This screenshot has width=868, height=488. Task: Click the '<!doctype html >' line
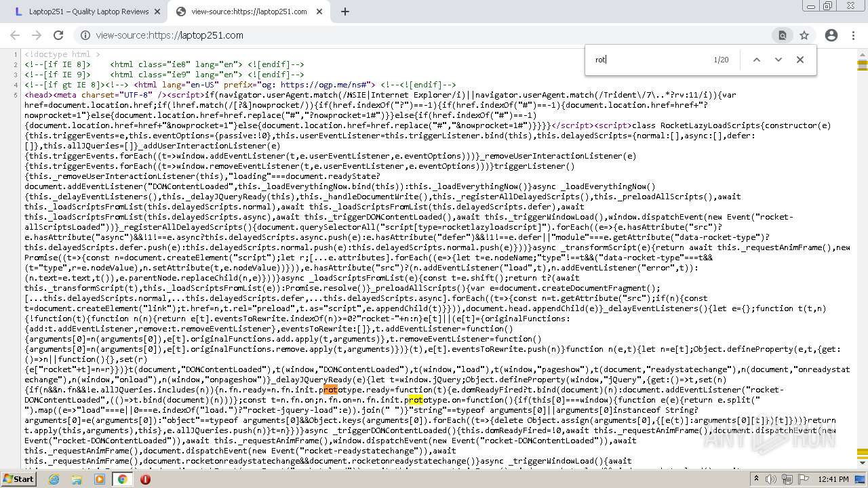coord(62,54)
